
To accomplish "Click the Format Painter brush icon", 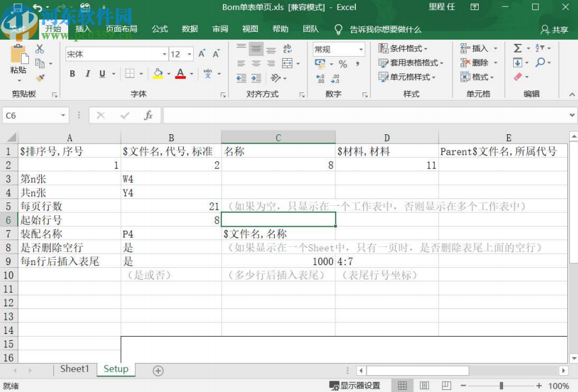I will pyautogui.click(x=40, y=78).
